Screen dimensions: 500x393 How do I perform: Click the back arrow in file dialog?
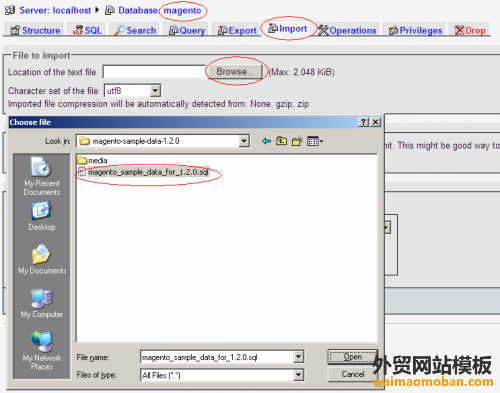[x=266, y=141]
